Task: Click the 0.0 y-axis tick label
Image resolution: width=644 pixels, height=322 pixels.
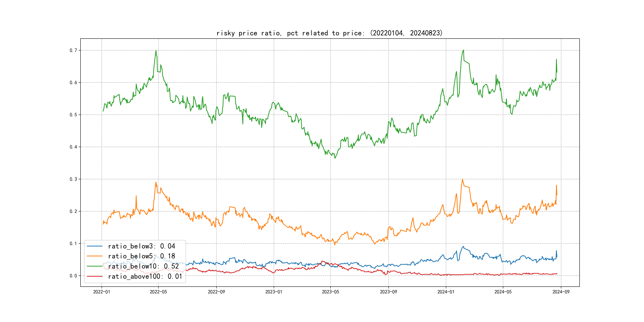Action: click(73, 276)
